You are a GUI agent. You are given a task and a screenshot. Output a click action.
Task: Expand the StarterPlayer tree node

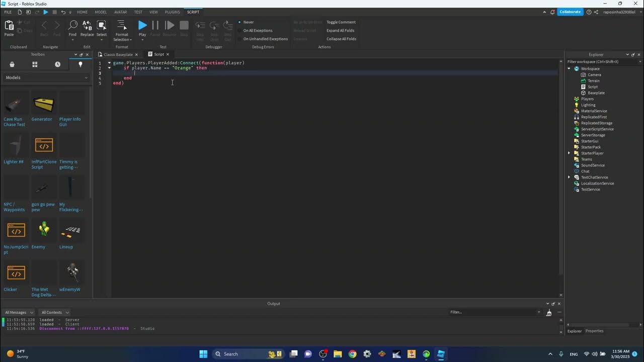(x=570, y=153)
